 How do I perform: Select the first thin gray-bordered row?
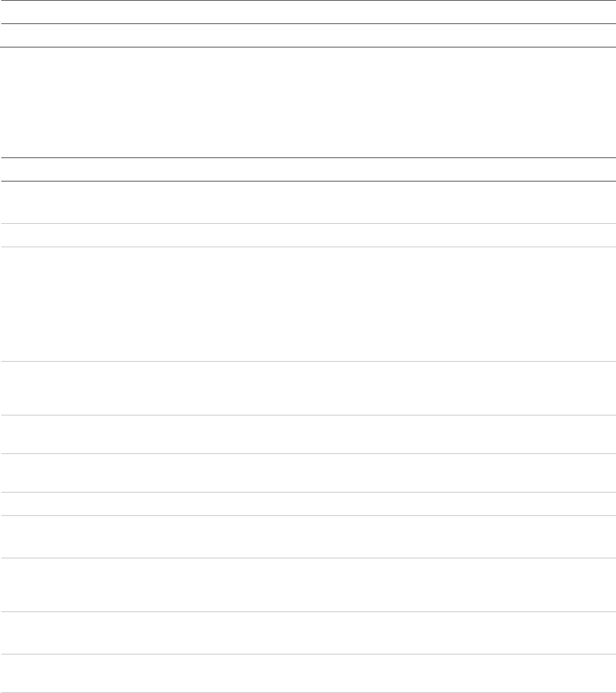[308, 235]
